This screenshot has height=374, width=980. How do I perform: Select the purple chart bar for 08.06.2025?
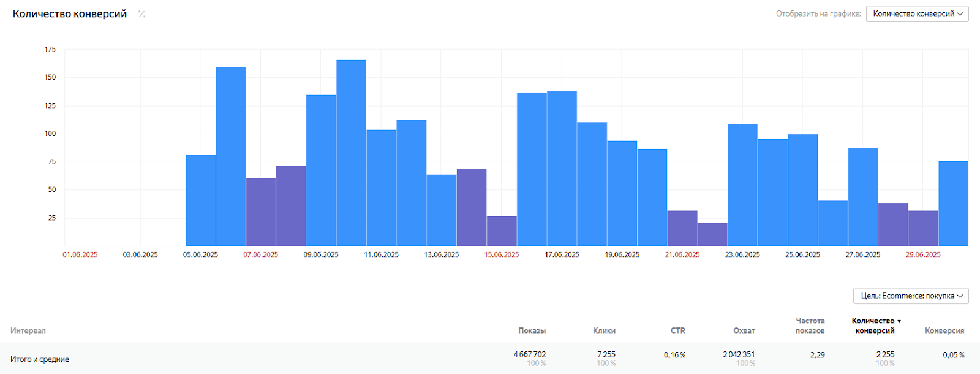tap(291, 206)
